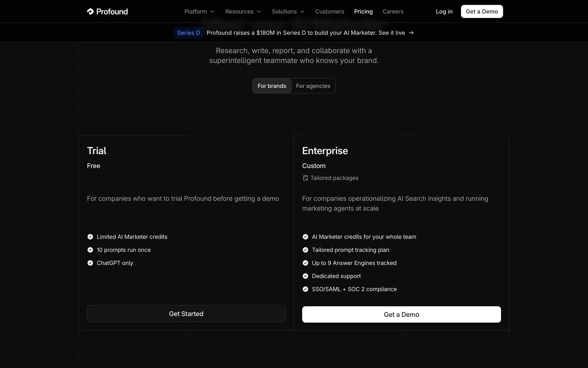The width and height of the screenshot is (588, 368).
Task: Open the Careers page
Action: (x=393, y=12)
